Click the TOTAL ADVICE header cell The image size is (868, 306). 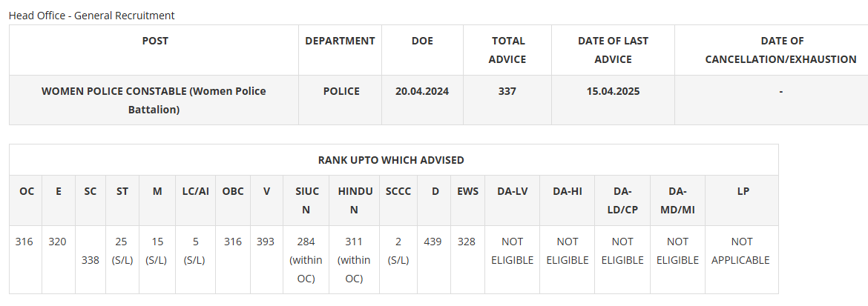click(x=508, y=50)
